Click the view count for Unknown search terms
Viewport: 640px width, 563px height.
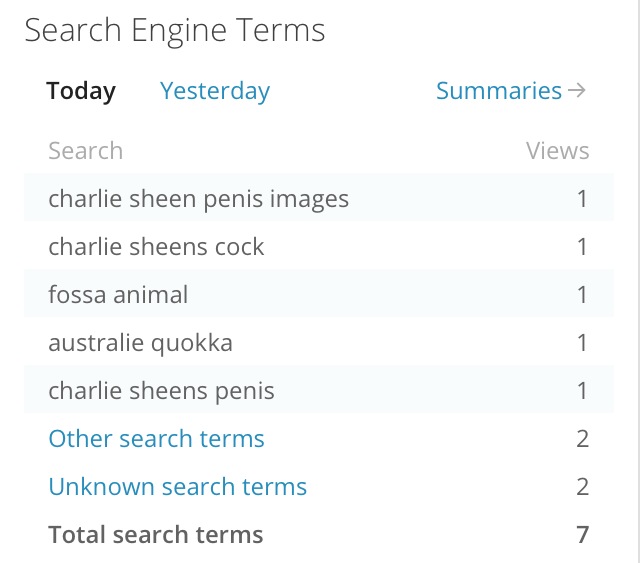click(x=582, y=487)
